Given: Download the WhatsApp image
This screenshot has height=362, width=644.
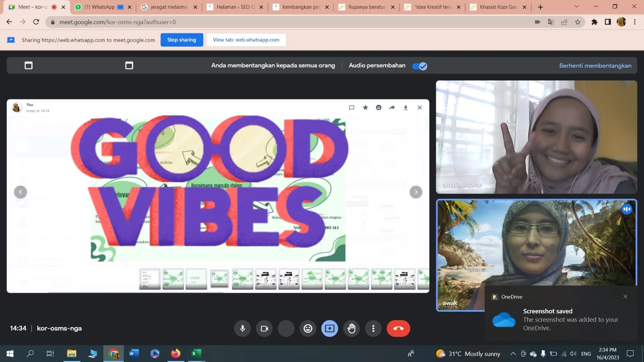Looking at the screenshot, I should click(406, 107).
